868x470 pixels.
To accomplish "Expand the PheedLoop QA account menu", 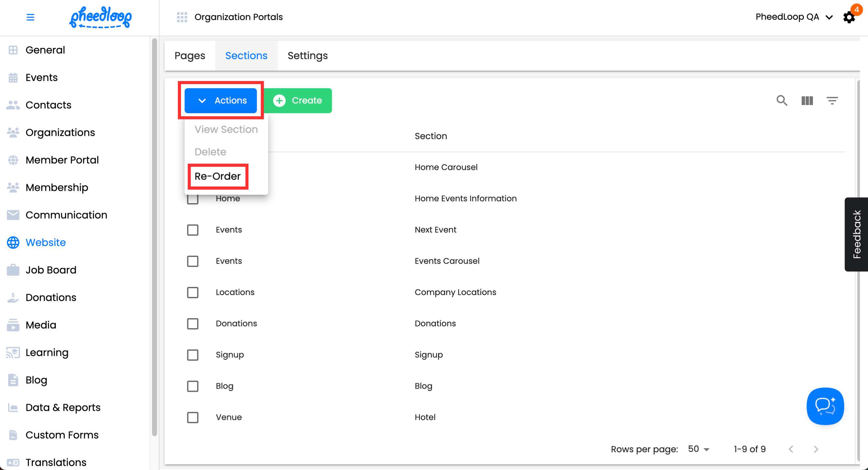I will 793,17.
